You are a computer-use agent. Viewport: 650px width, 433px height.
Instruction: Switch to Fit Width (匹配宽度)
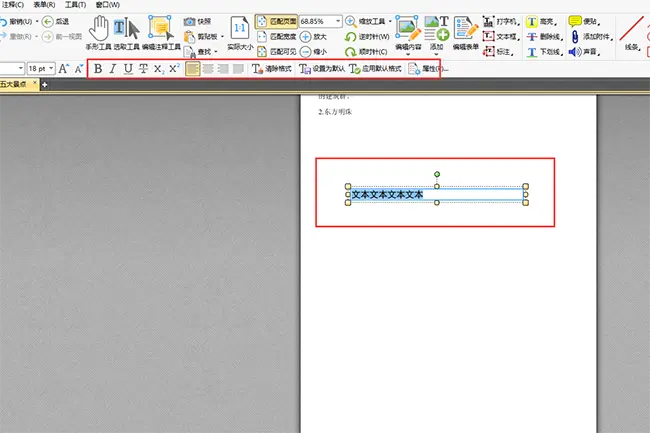tap(276, 36)
